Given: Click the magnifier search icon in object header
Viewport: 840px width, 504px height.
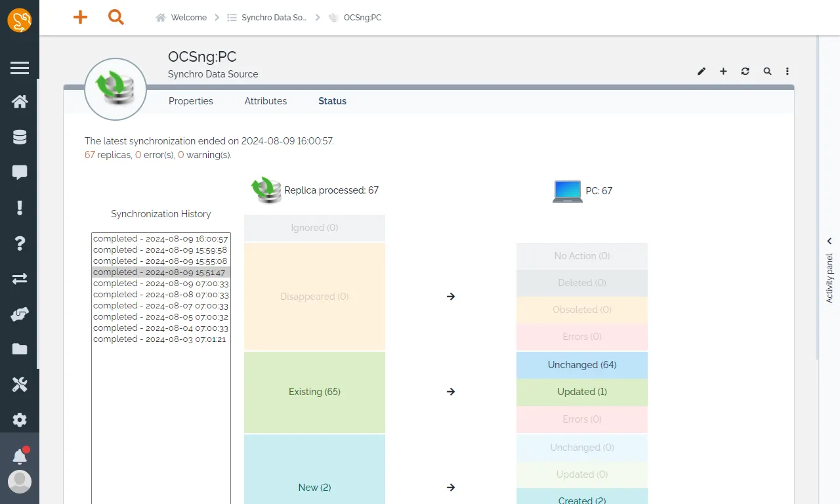Looking at the screenshot, I should pos(767,71).
